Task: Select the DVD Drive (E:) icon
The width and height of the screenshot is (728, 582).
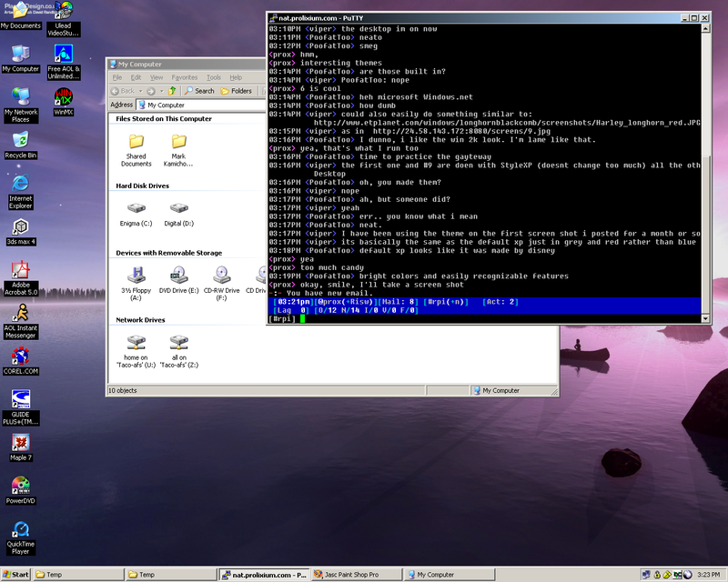Action: 178,276
